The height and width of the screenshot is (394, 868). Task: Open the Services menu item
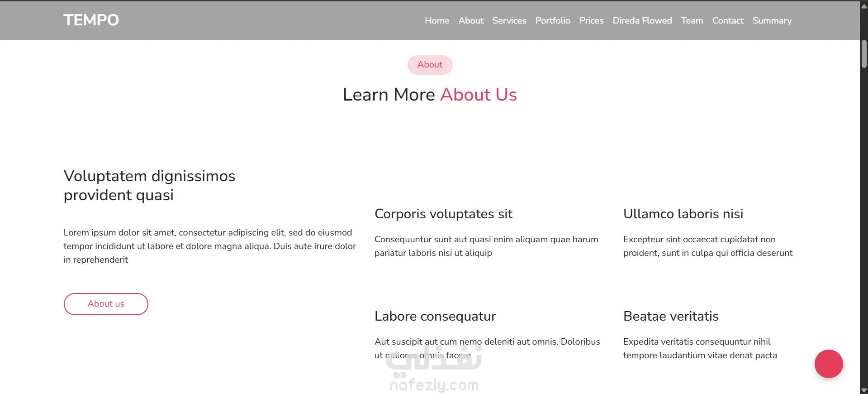point(509,20)
